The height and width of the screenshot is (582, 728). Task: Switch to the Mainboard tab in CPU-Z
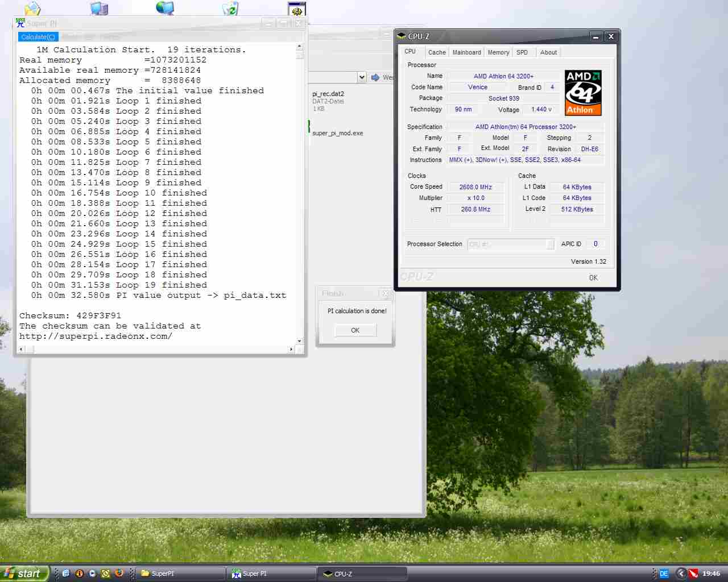(466, 52)
